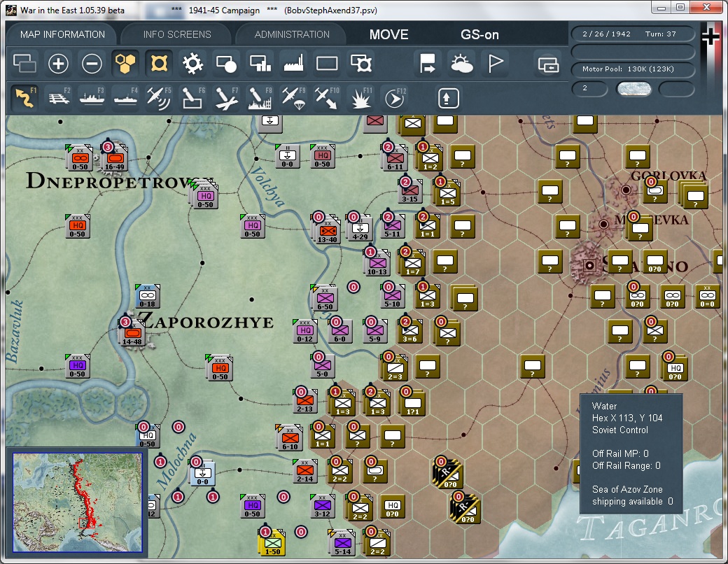Select Amphibious transport mode (F4)
Screen dimensions: 728x564
(x=125, y=98)
